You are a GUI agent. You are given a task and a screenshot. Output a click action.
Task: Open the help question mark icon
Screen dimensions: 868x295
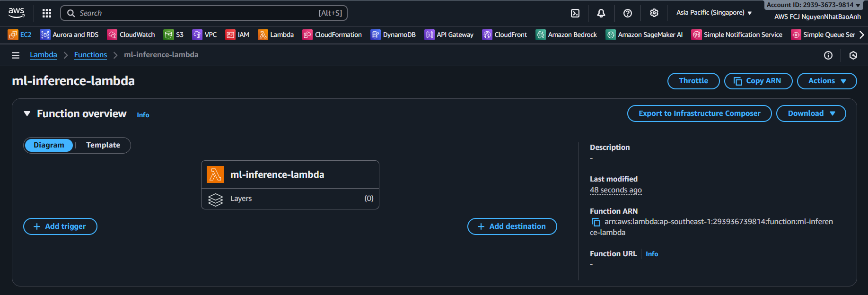point(628,13)
